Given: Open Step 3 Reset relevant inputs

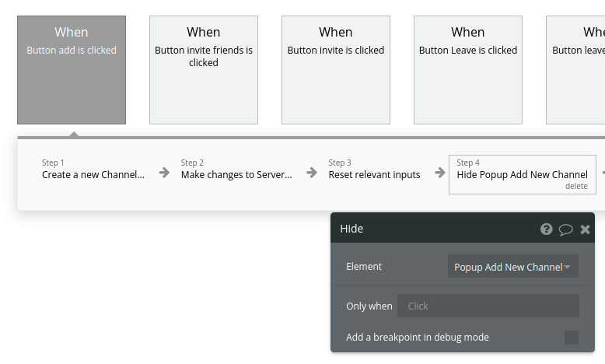Looking at the screenshot, I should 374,170.
